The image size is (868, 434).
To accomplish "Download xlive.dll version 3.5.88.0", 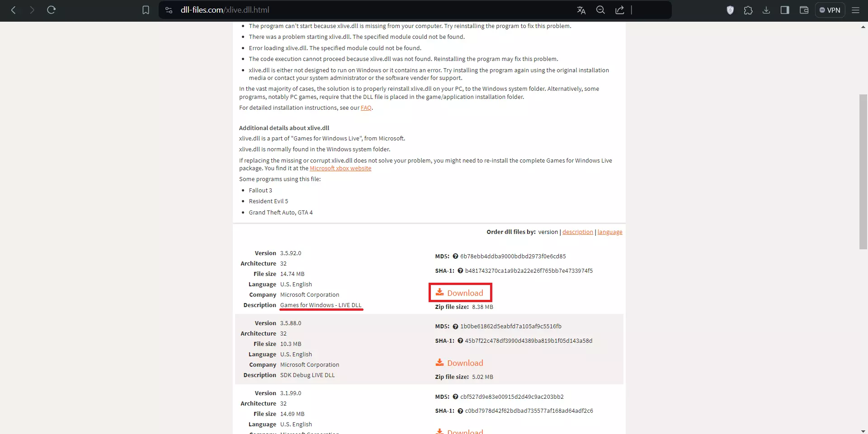I will (460, 363).
